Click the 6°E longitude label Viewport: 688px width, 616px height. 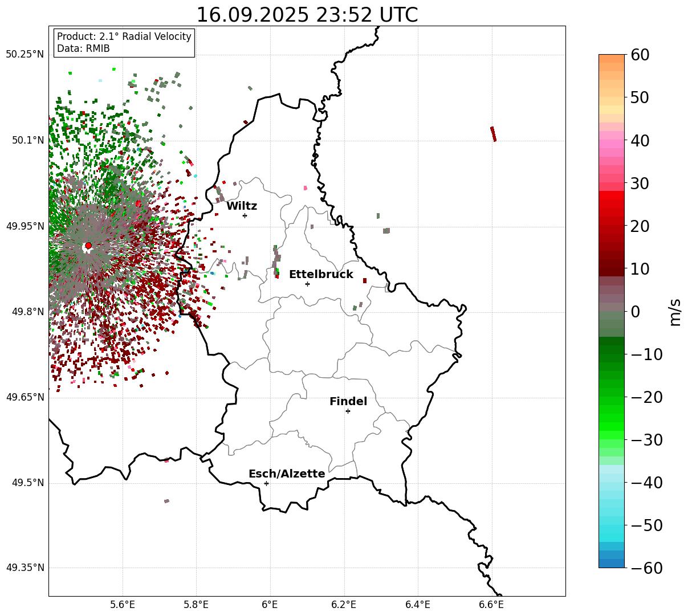click(x=270, y=604)
